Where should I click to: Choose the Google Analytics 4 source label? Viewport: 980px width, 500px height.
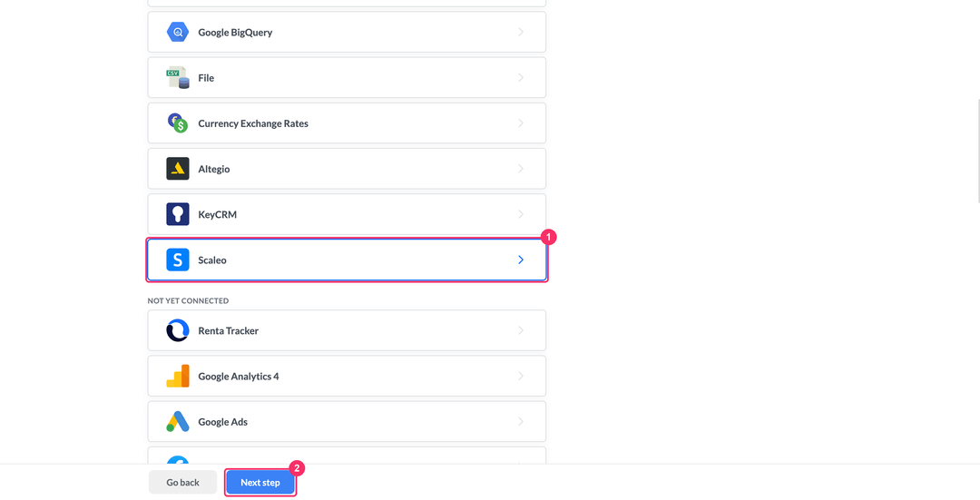point(238,377)
